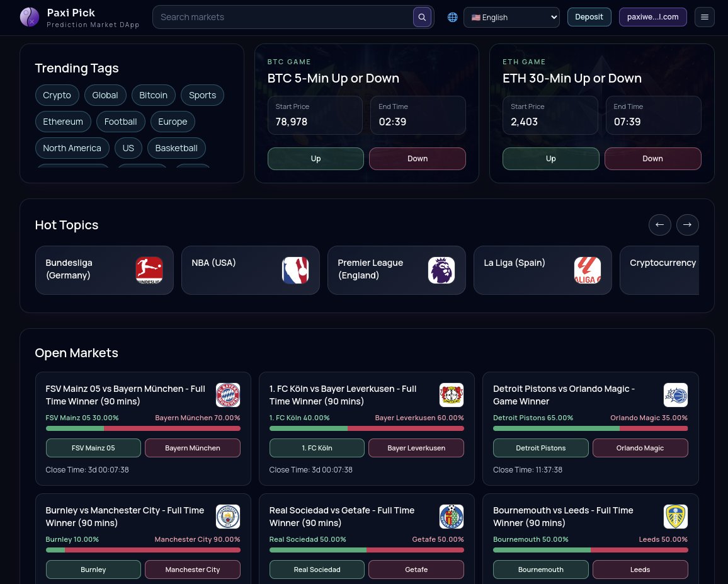Open the Premier League (England) topic card
Image resolution: width=728 pixels, height=584 pixels.
(397, 270)
